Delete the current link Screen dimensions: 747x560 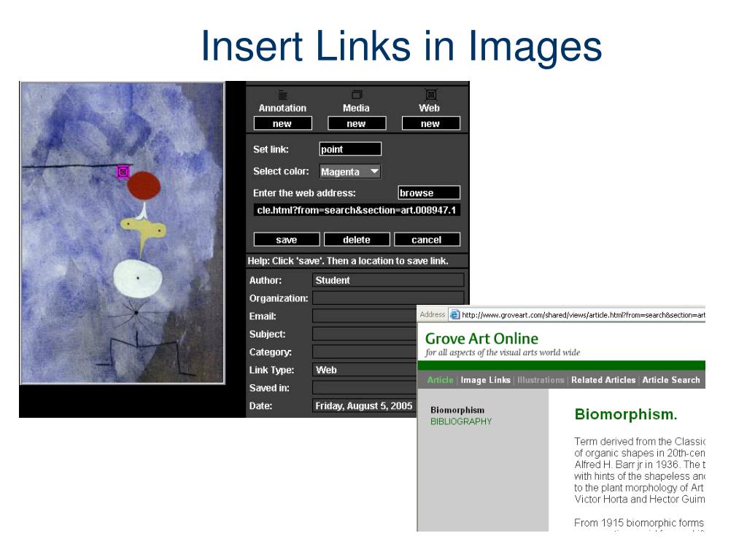tap(357, 239)
